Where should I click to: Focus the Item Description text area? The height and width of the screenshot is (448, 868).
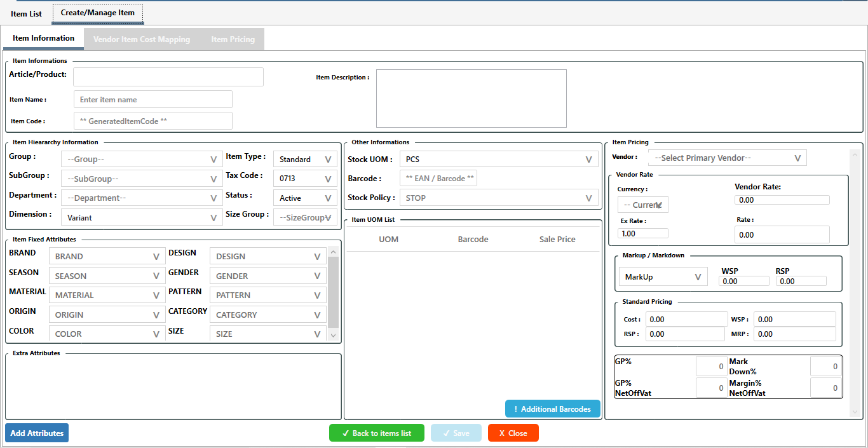[471, 98]
